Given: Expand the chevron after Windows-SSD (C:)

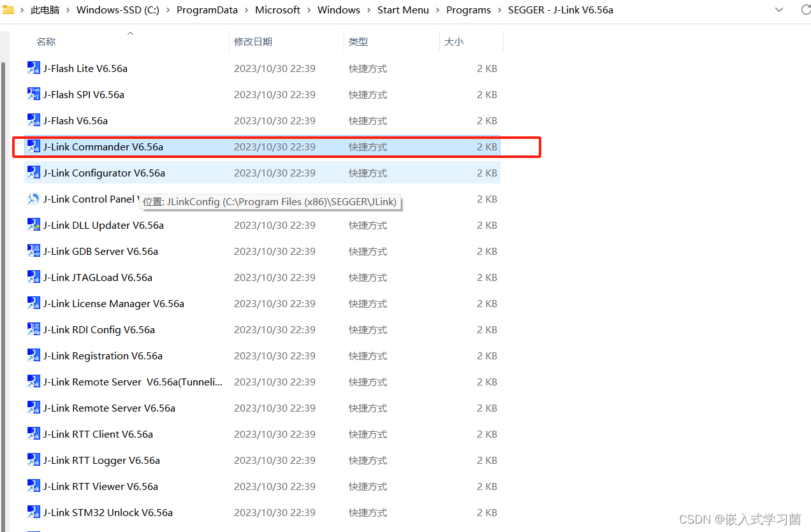Looking at the screenshot, I should (168, 10).
